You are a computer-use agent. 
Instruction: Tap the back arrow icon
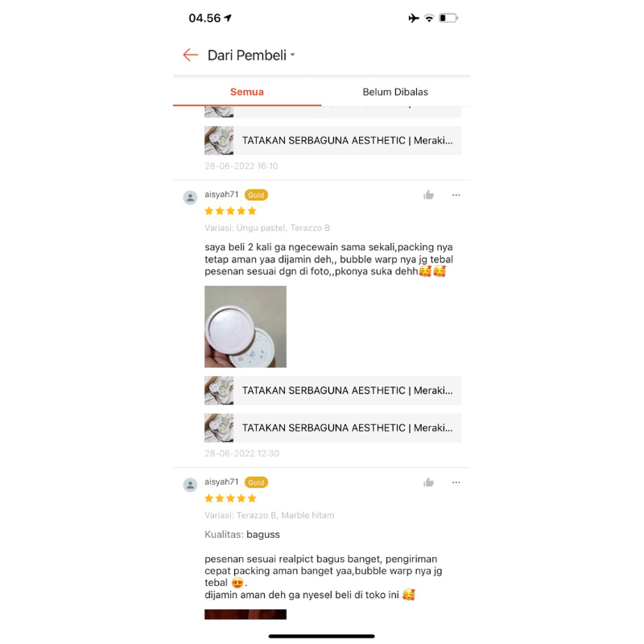coord(190,55)
